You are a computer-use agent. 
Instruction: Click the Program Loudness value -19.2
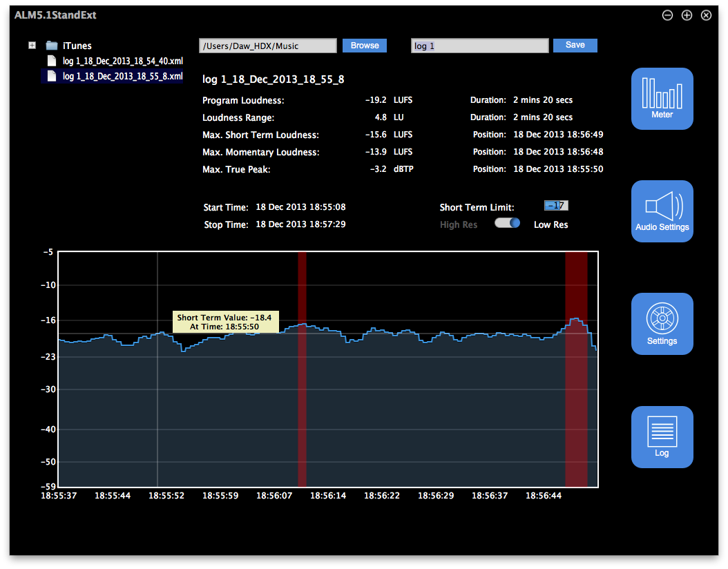[x=376, y=100]
